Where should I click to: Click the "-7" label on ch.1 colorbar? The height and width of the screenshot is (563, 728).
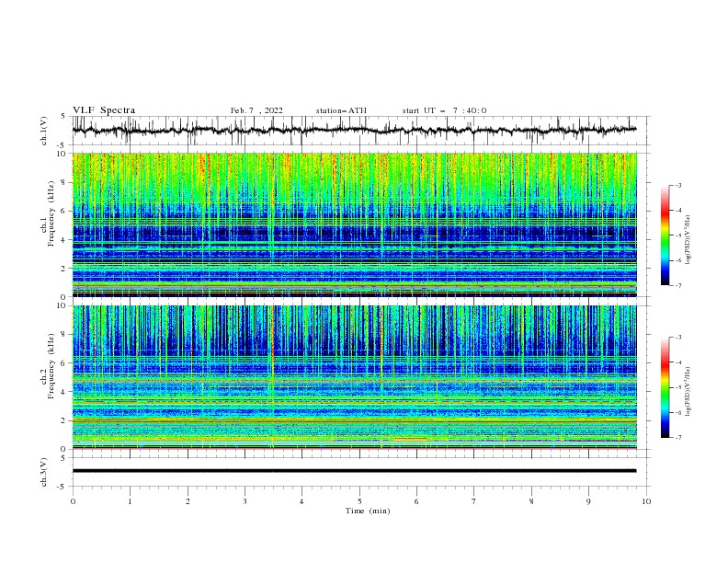678,285
